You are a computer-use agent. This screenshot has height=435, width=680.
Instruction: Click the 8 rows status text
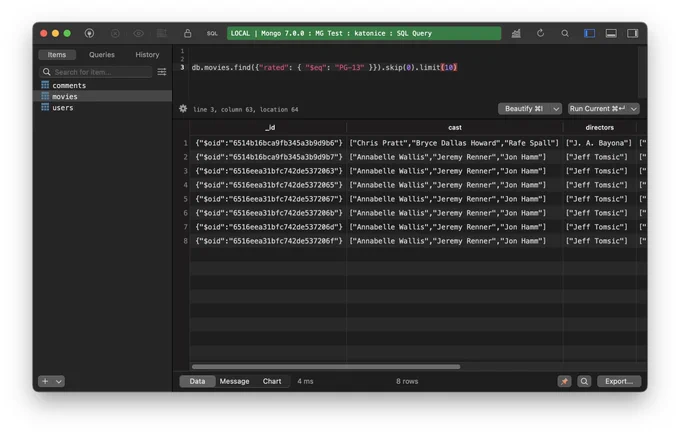[x=407, y=382]
